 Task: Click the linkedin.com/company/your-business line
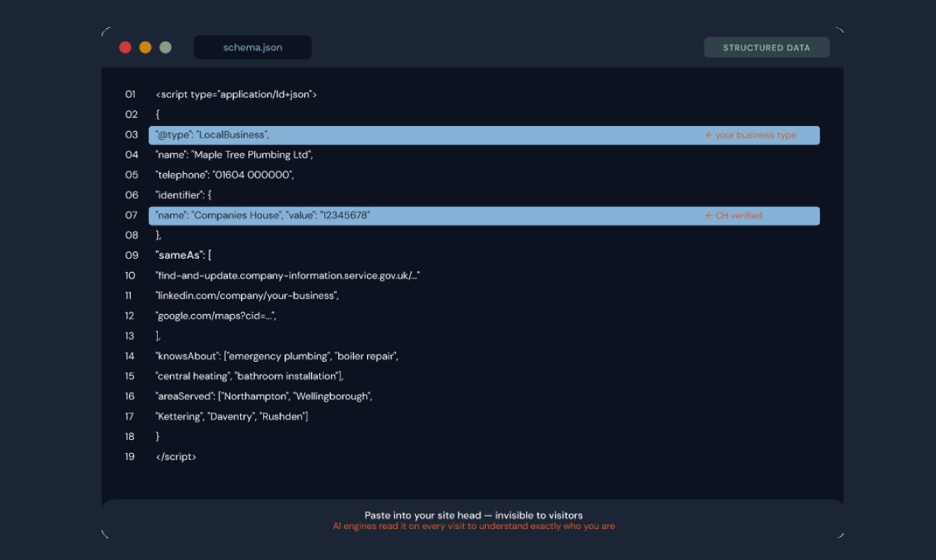pyautogui.click(x=247, y=295)
